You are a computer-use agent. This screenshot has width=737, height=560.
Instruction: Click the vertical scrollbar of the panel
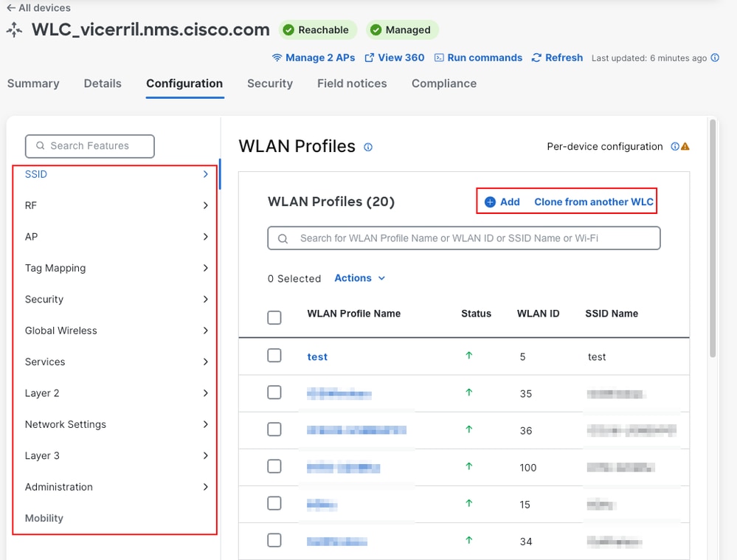(713, 239)
